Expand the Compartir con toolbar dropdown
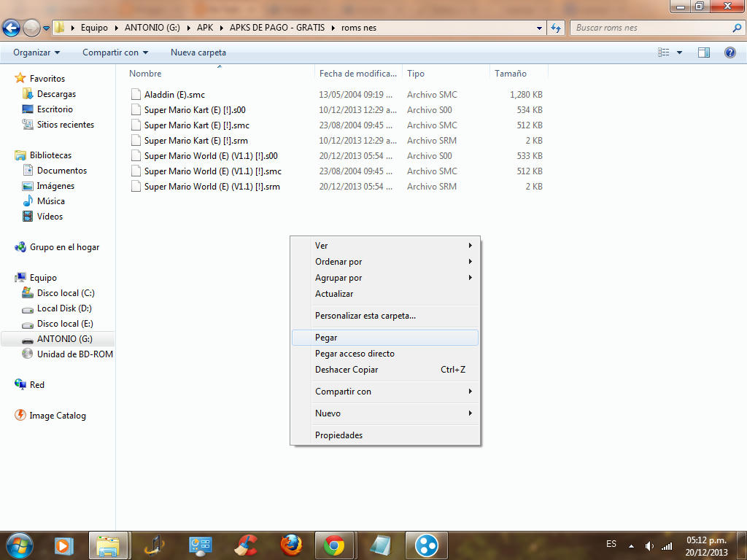The height and width of the screenshot is (560, 747). (x=115, y=52)
